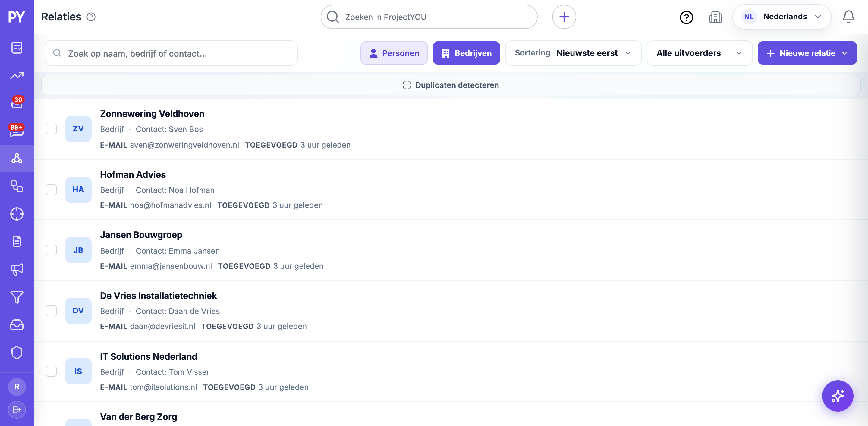Open the funnel sidebar icon

pos(17,297)
